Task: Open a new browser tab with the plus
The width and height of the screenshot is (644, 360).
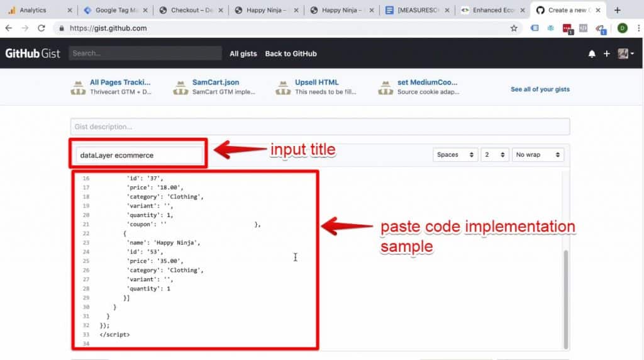Action: click(618, 10)
